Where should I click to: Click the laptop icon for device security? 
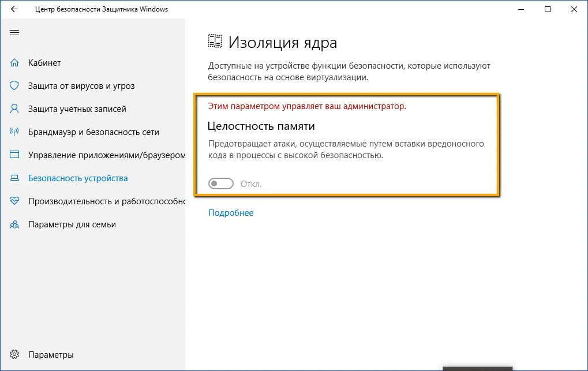(14, 178)
